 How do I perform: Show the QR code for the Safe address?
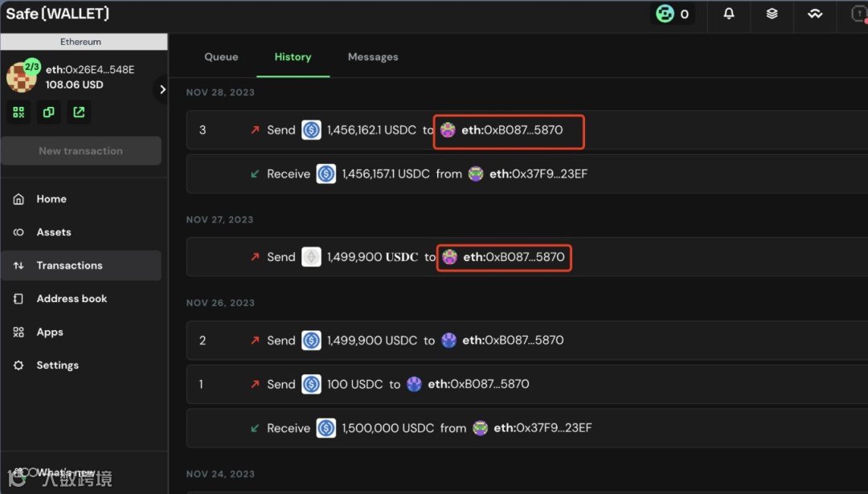tap(18, 112)
